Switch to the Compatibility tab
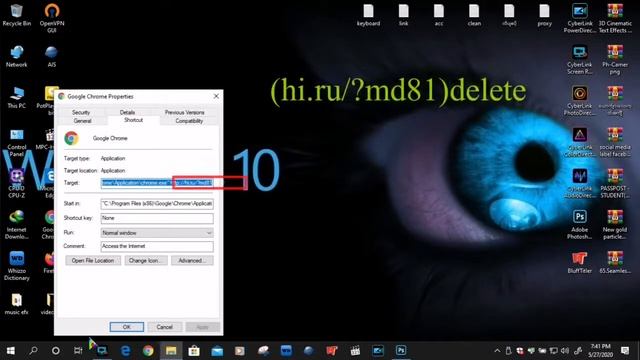The width and height of the screenshot is (640, 360). click(x=189, y=121)
